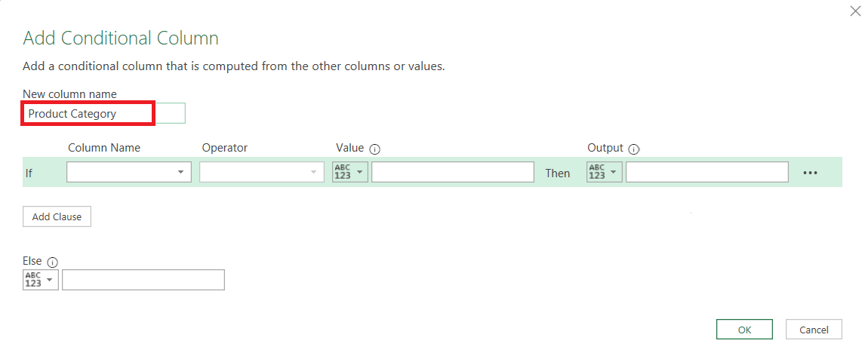Open the Column Name dropdown
868x359 pixels.
coord(129,172)
